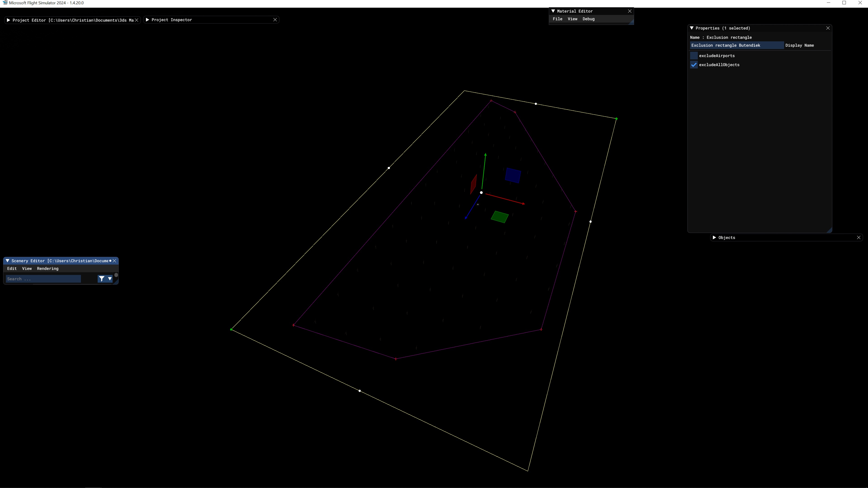Click the Material Editor resize grip
868x488 pixels.
[632, 22]
